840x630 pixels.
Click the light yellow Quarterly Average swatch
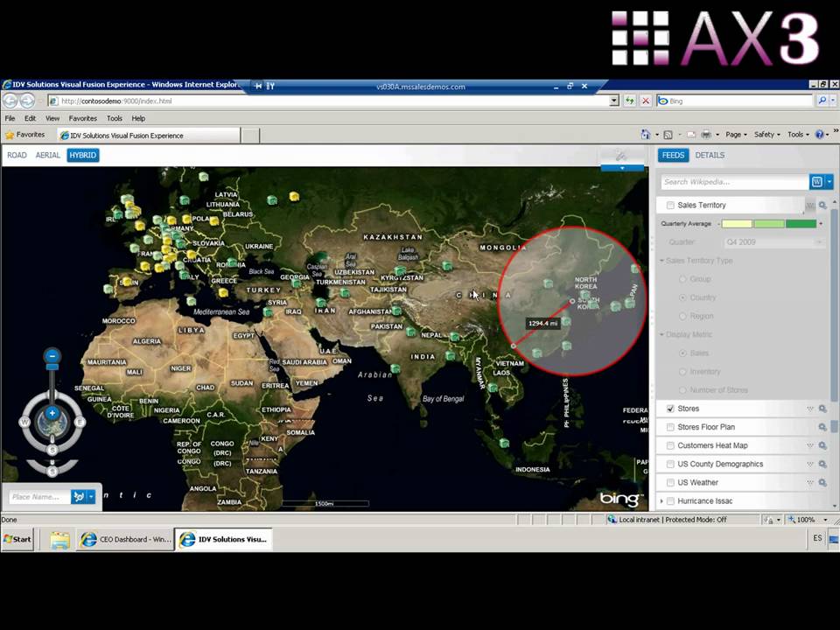click(x=737, y=224)
